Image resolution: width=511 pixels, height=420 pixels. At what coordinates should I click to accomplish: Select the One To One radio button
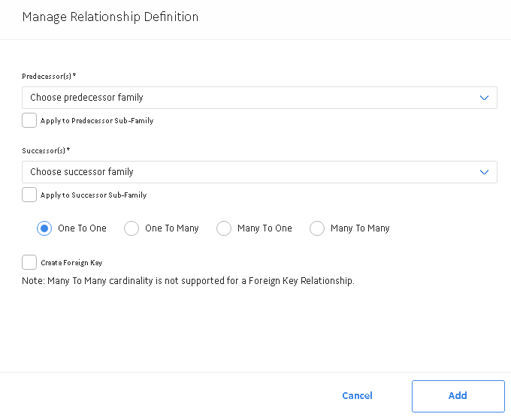[x=44, y=228]
